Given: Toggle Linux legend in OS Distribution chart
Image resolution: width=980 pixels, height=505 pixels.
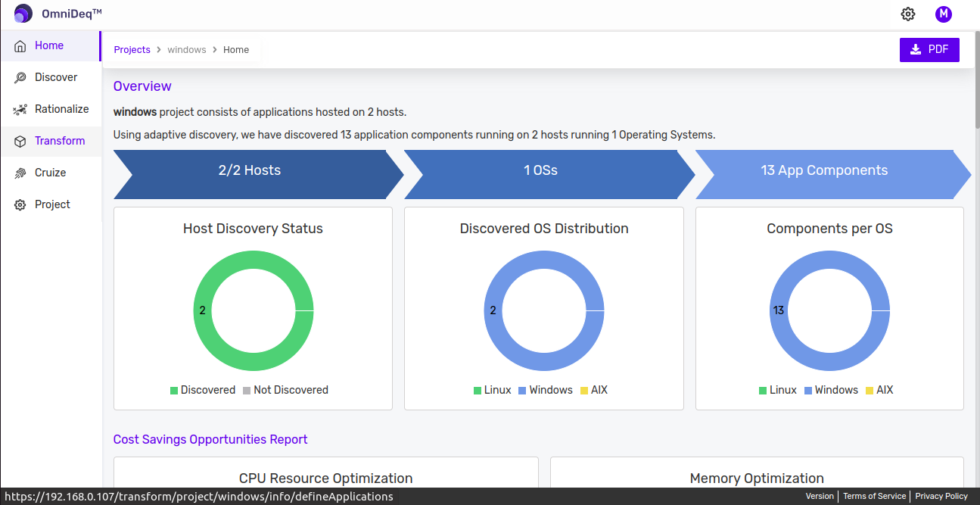Looking at the screenshot, I should tap(492, 390).
